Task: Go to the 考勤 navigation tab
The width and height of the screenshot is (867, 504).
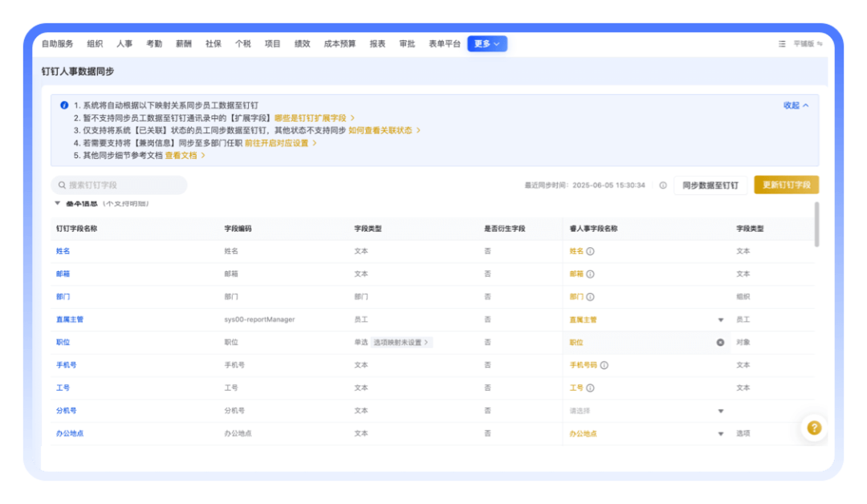Action: tap(153, 44)
